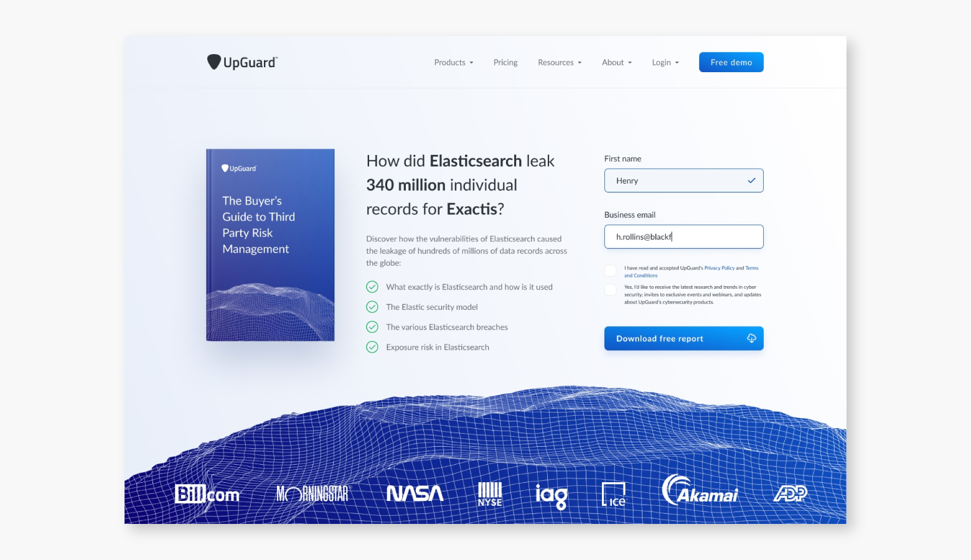Click check icon beside 'What exactly is Elasticsearch'

(372, 287)
